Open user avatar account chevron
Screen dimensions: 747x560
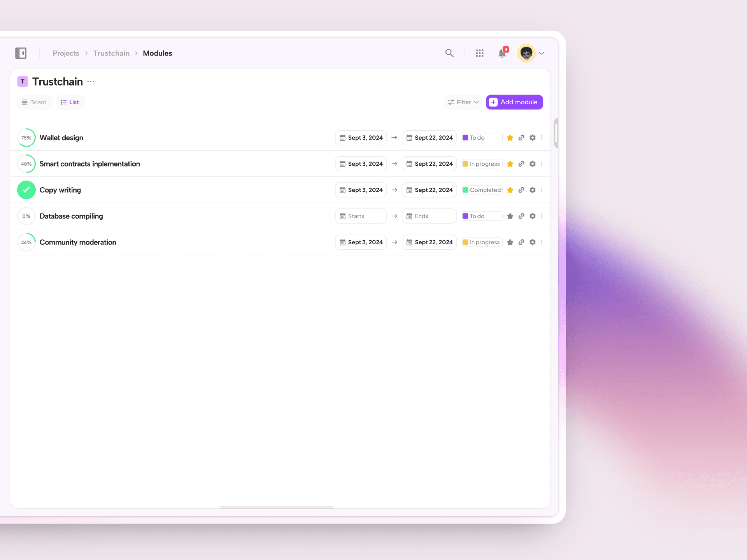(x=541, y=53)
